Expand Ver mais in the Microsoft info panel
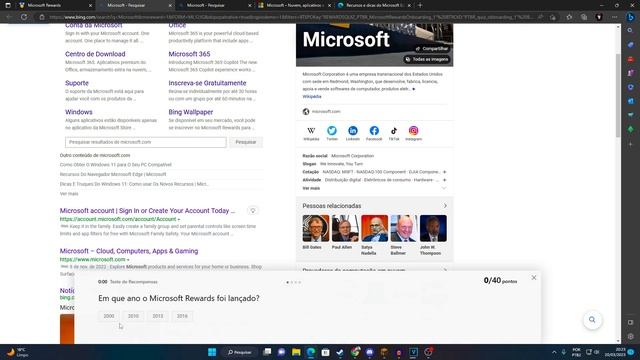This screenshot has height=360, width=640. (374, 188)
